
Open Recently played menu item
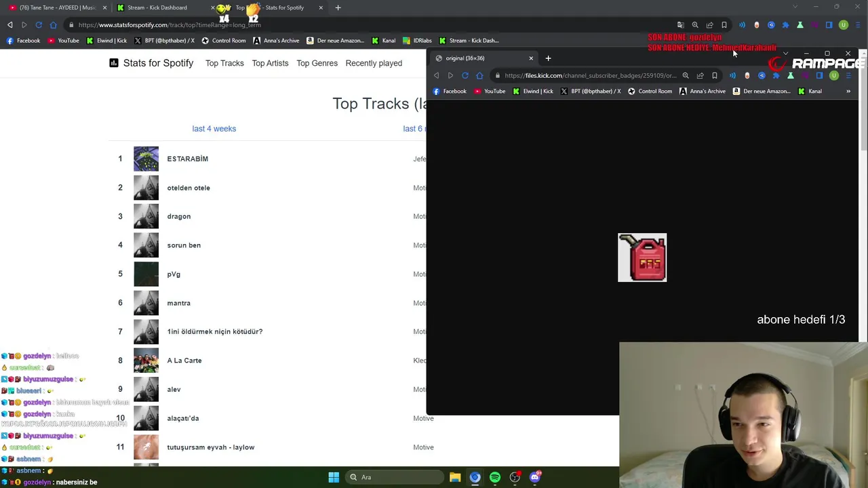[x=374, y=63]
